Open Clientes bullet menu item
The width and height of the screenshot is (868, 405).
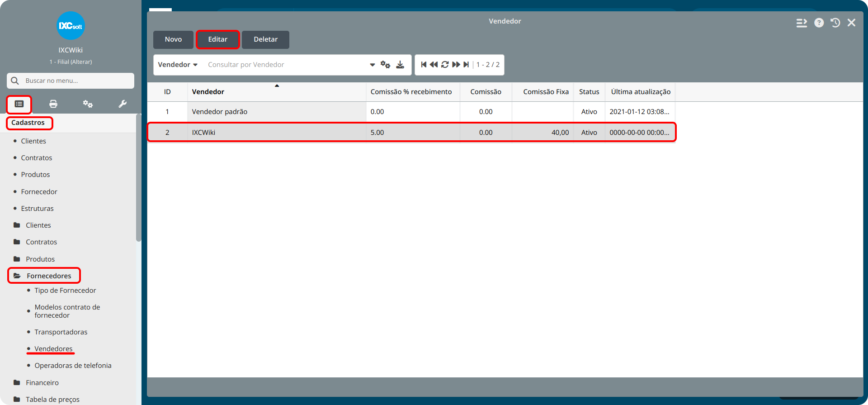click(x=33, y=141)
